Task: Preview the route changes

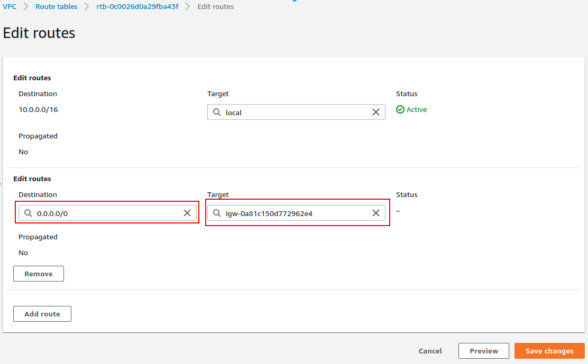Action: 483,351
